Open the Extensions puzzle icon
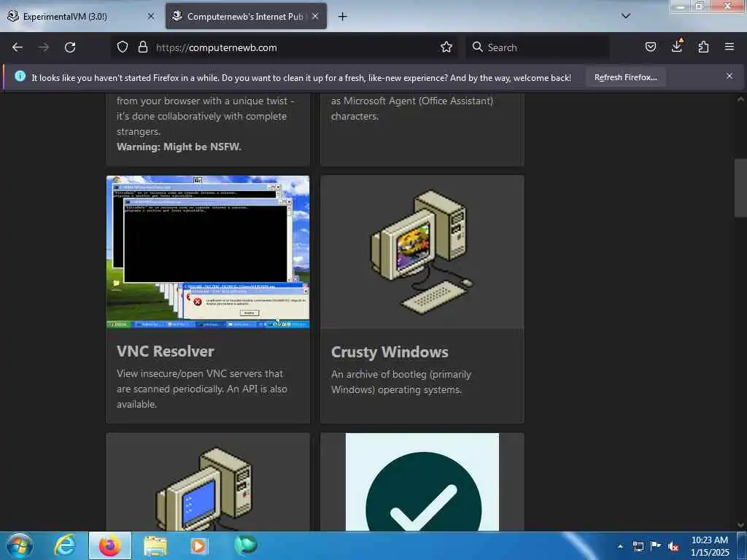Viewport: 747px width, 560px height. (x=703, y=47)
